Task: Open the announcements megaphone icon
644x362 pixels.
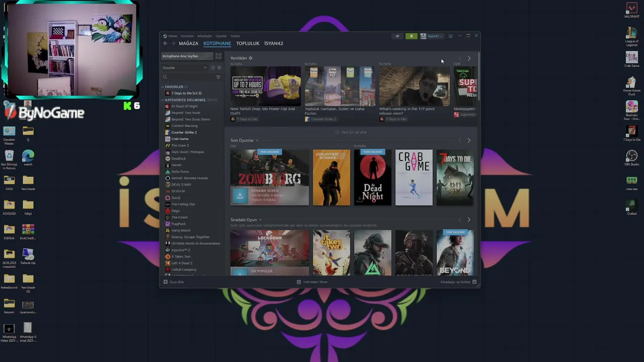Action: (x=397, y=36)
